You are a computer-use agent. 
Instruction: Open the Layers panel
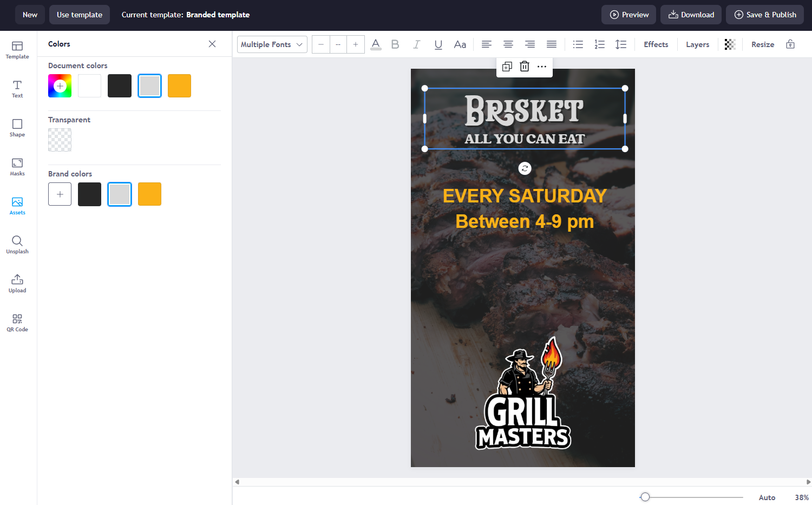(x=697, y=44)
